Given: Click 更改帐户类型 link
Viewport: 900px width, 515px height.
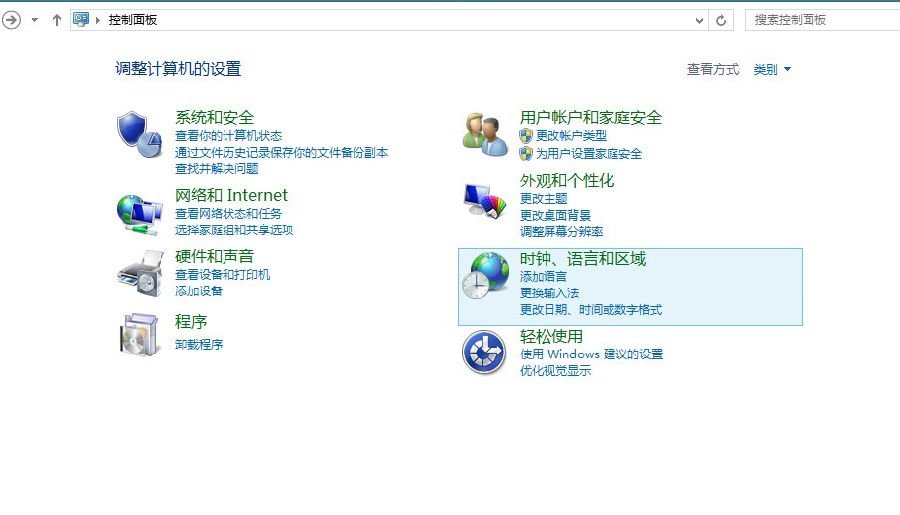Looking at the screenshot, I should pyautogui.click(x=572, y=135).
